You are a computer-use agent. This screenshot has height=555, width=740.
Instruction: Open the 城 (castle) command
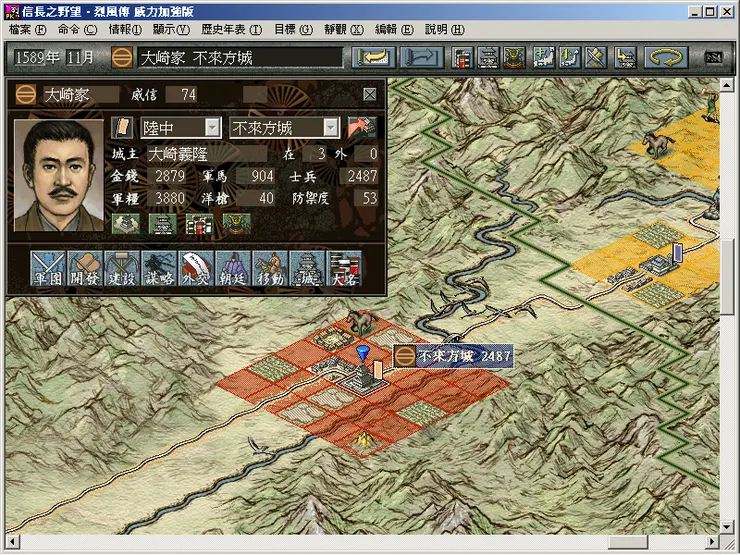(x=307, y=268)
